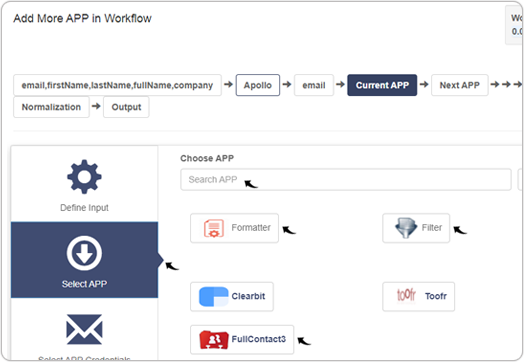Choose the Formatter app label
The height and width of the screenshot is (362, 524).
pos(251,228)
